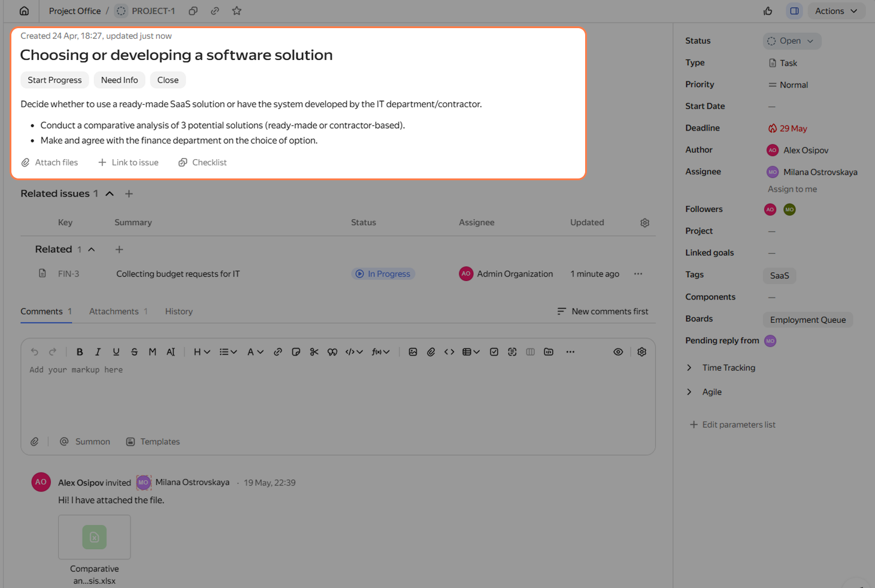Toggle the right side panel icon
This screenshot has width=875, height=588.
click(794, 11)
